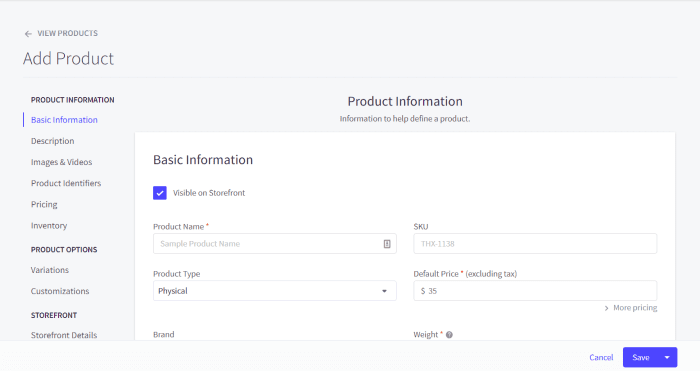The width and height of the screenshot is (700, 371).
Task: Go to Basic Information section
Action: pos(64,120)
